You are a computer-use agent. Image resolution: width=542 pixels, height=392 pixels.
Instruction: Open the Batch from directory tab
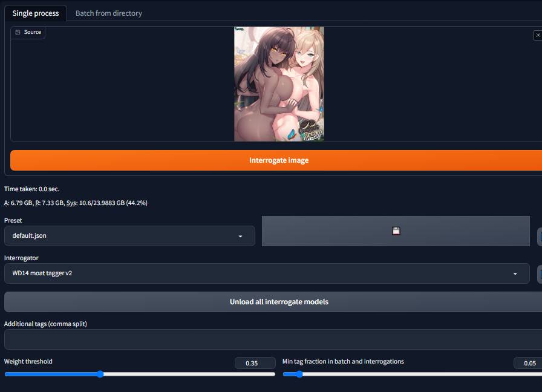click(x=109, y=13)
